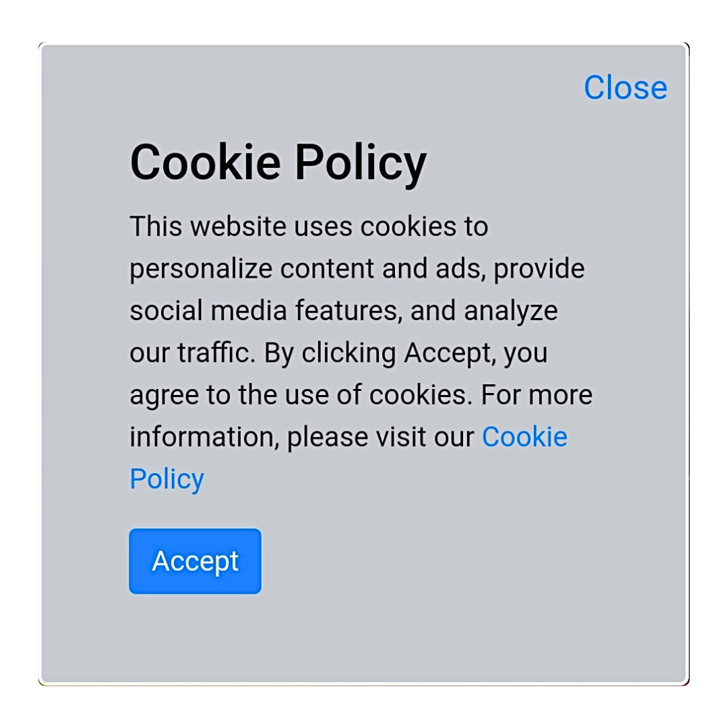Click the word 'Policy' in the heading
The width and height of the screenshot is (728, 728).
click(x=361, y=163)
